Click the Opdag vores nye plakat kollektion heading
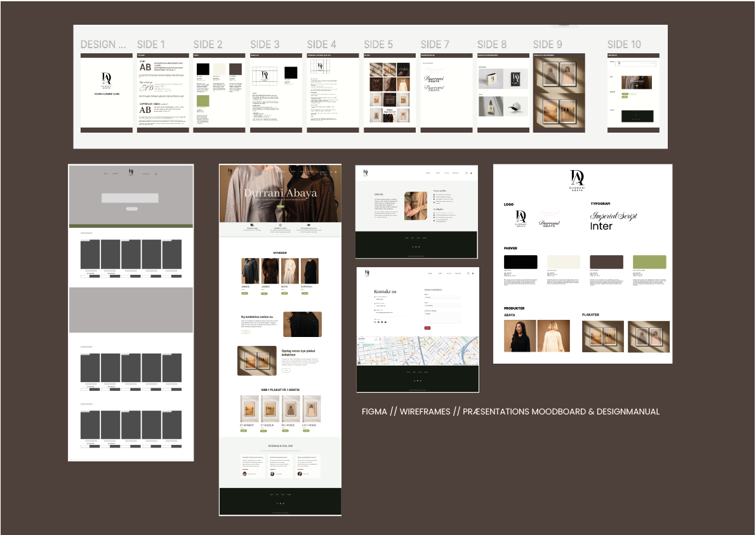This screenshot has height=535, width=756. pos(298,353)
